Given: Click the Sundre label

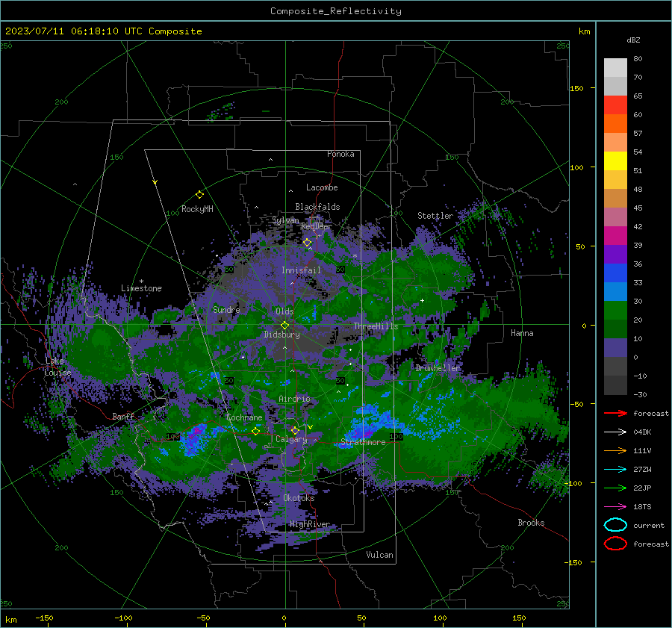Looking at the screenshot, I should pos(226,310).
